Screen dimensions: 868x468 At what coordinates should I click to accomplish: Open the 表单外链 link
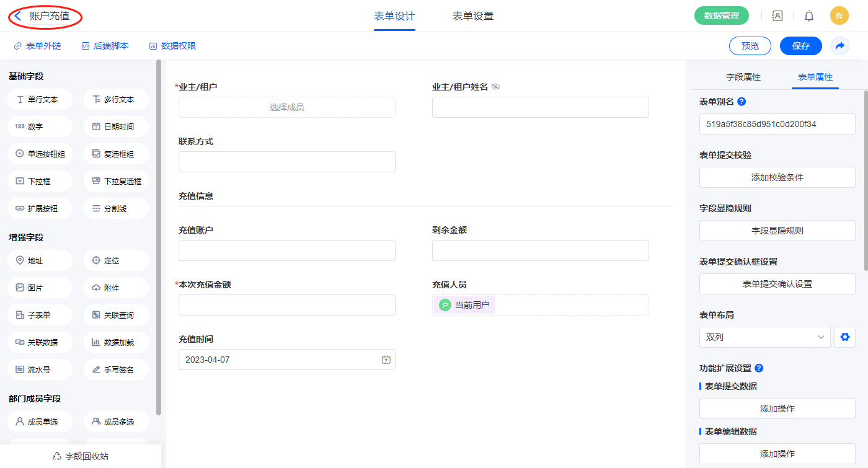pyautogui.click(x=37, y=46)
